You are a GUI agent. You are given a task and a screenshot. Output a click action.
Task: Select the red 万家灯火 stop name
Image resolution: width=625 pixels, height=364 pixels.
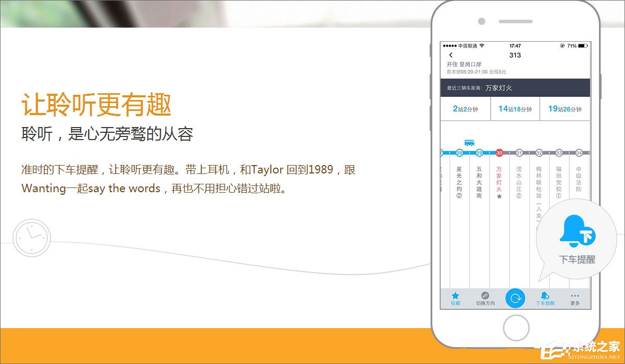(x=499, y=179)
